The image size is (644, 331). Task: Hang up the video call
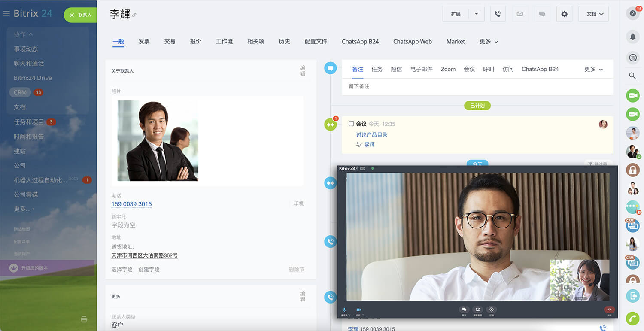pyautogui.click(x=609, y=310)
